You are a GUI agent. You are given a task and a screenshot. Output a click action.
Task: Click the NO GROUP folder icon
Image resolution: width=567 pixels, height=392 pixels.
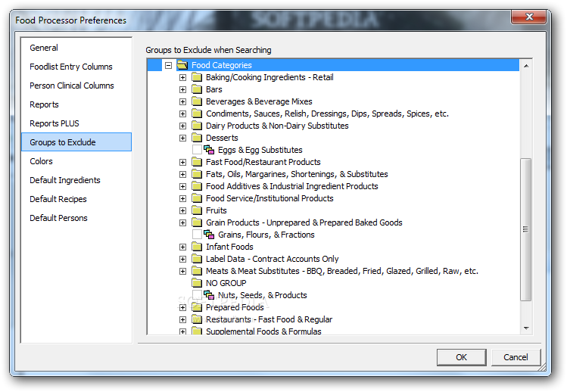197,283
